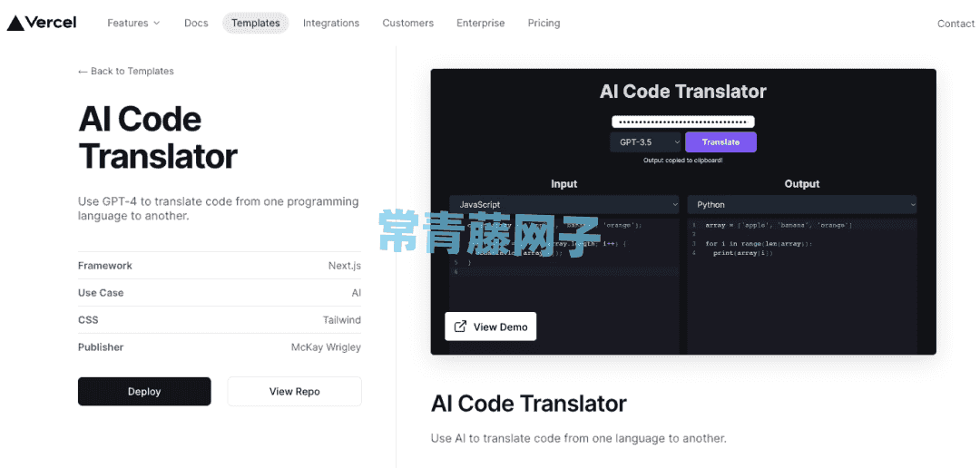Click the masked API key field
The width and height of the screenshot is (980, 468).
coord(683,122)
